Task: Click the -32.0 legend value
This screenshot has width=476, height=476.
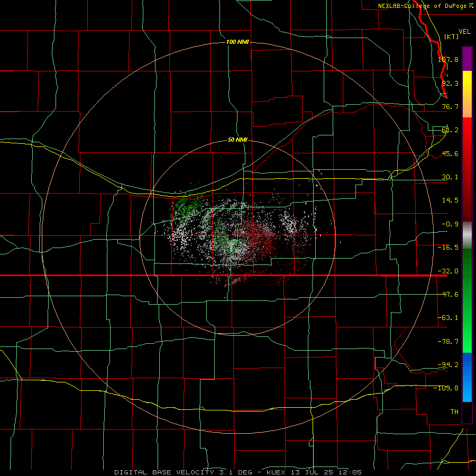Action: [448, 271]
